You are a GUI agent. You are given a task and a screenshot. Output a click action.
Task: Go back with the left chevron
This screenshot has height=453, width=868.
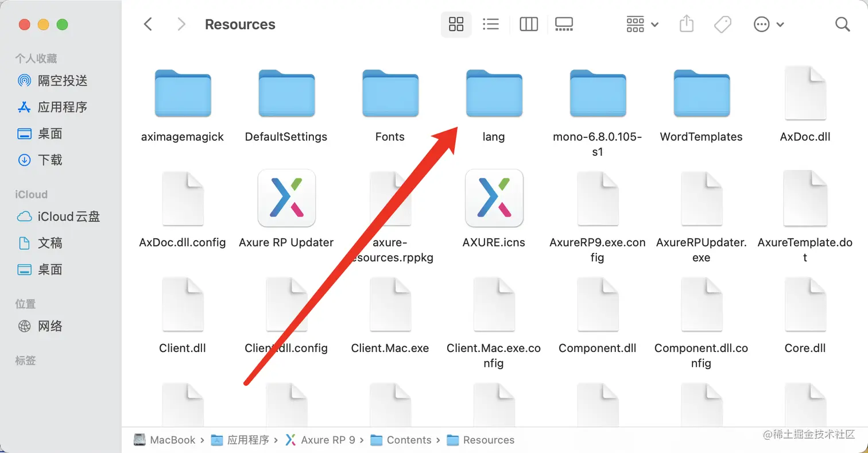coord(148,24)
